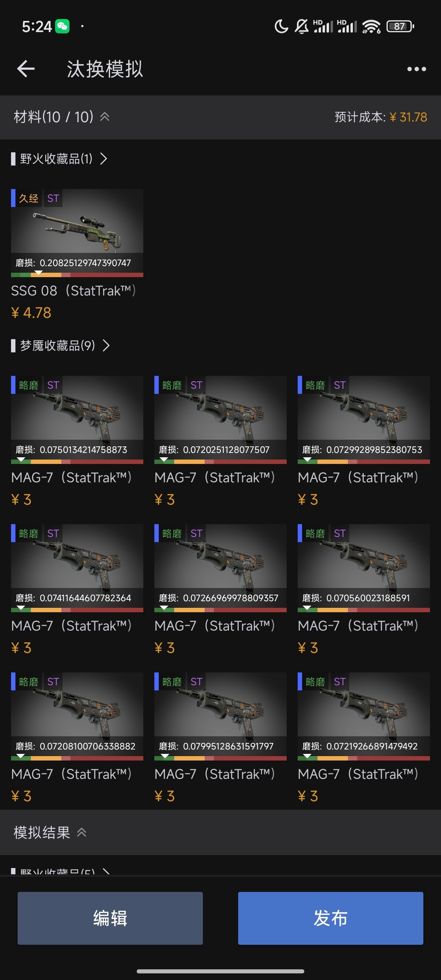The height and width of the screenshot is (980, 441).
Task: Tap the SSG 08 wear indicator bar
Action: pyautogui.click(x=77, y=274)
